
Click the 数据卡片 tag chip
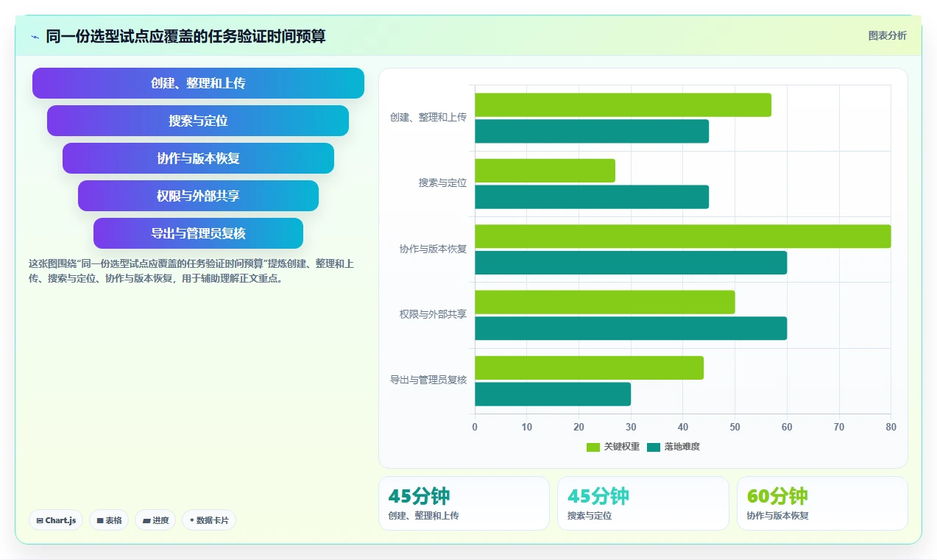pyautogui.click(x=209, y=520)
